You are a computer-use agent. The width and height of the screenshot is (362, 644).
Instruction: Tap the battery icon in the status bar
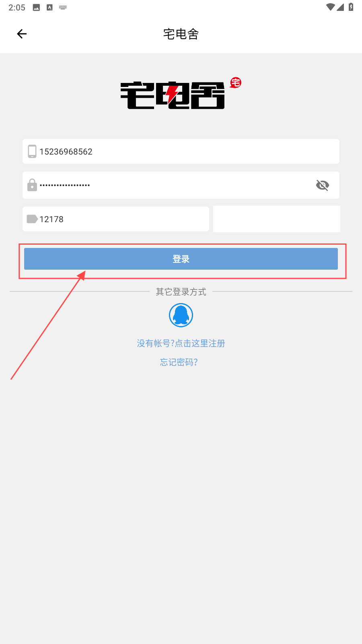[351, 7]
